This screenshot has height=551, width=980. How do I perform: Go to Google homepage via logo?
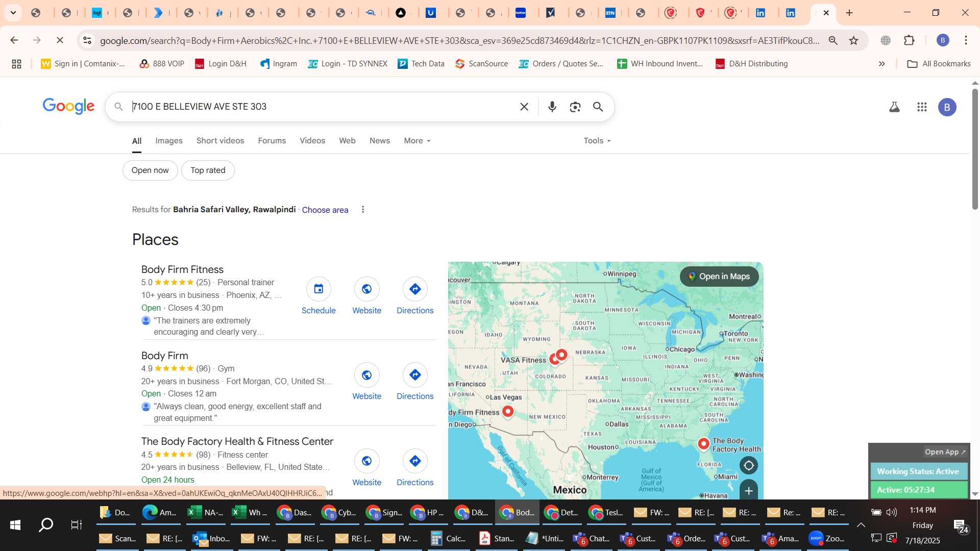coord(68,106)
